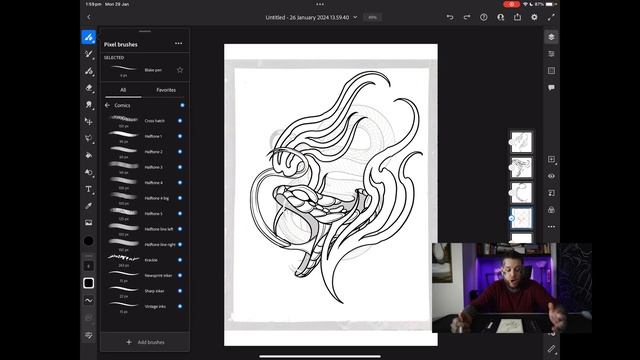Select the top layer thumbnail
Image resolution: width=640 pixels, height=360 pixels.
(x=522, y=142)
